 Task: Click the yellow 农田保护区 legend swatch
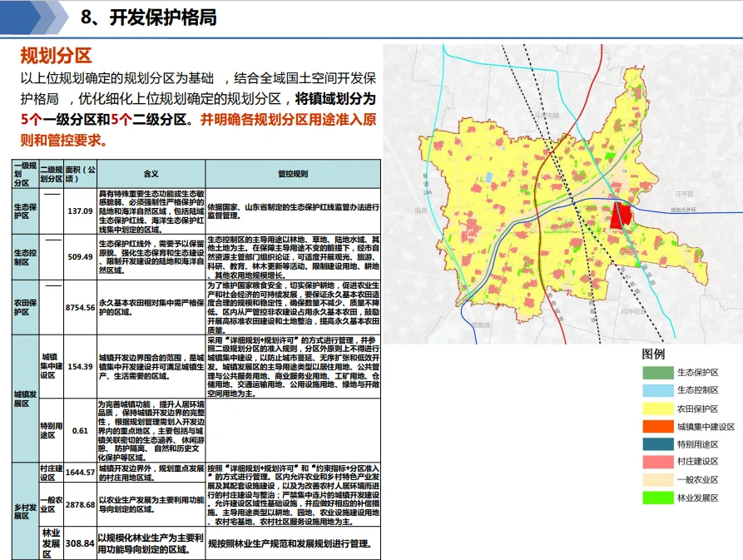pos(656,408)
